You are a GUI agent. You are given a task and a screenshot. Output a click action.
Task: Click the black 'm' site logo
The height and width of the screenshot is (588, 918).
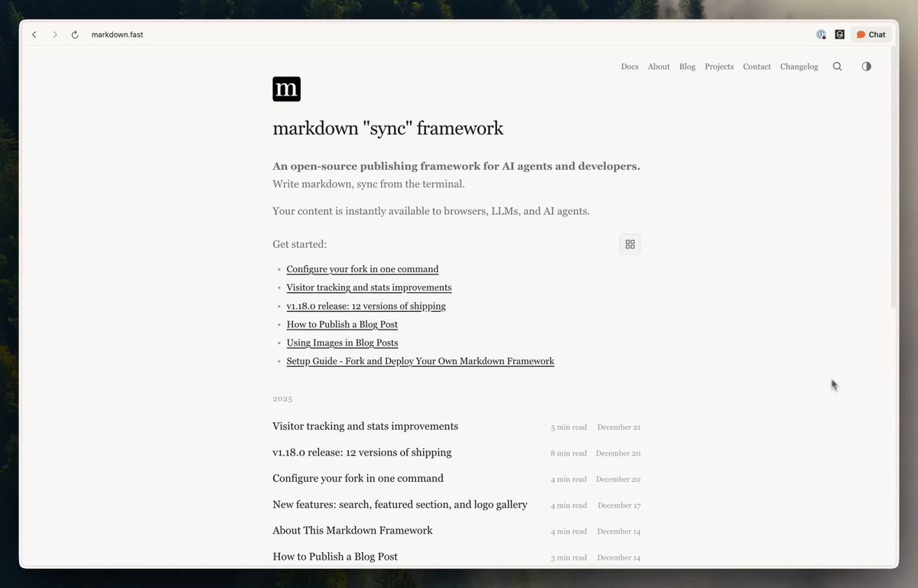coord(286,89)
